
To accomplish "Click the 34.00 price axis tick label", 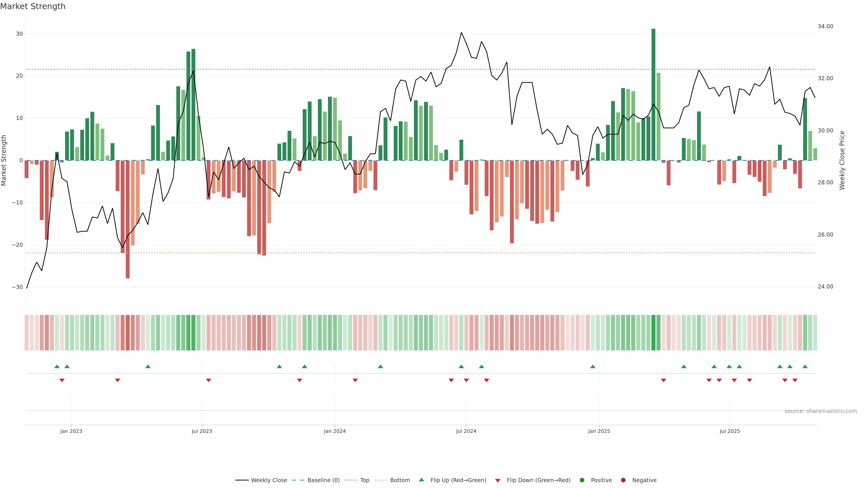I will point(825,26).
